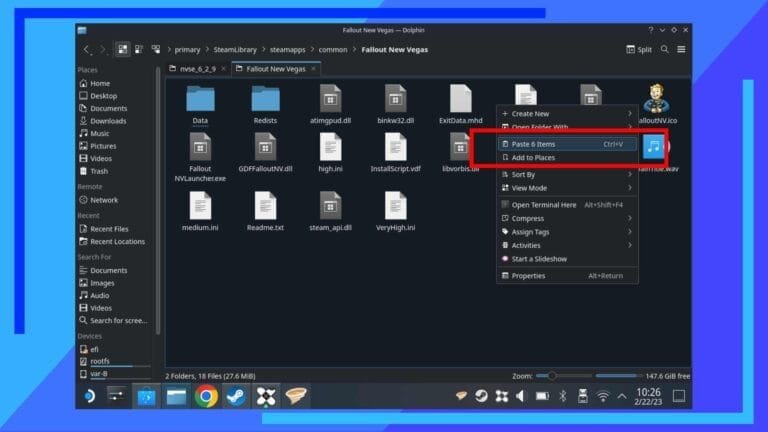768x432 pixels.
Task: Select the steam_api.dll file
Action: (x=330, y=211)
